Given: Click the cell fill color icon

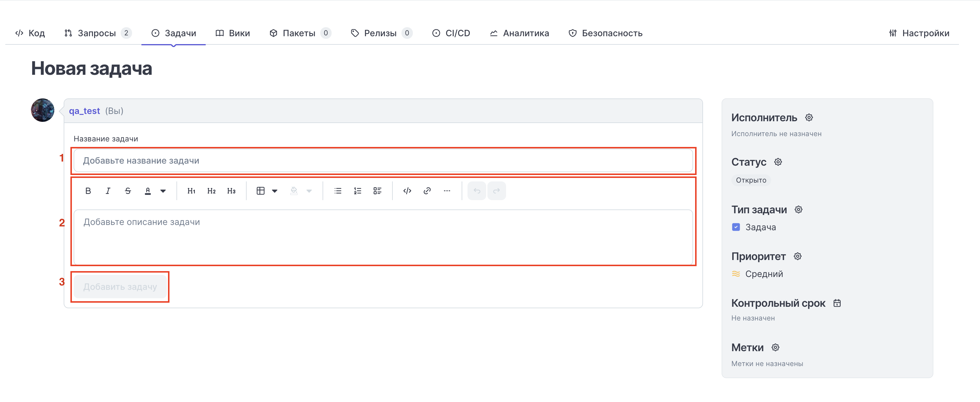Looking at the screenshot, I should coord(294,191).
